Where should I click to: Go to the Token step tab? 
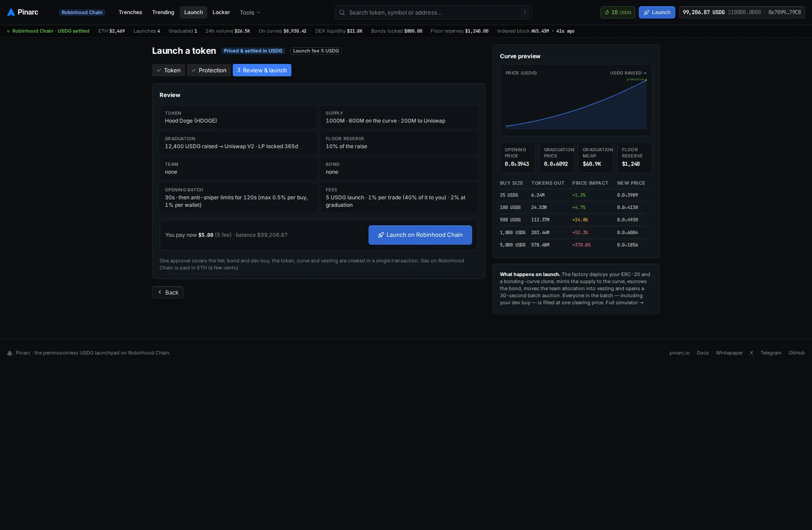168,70
